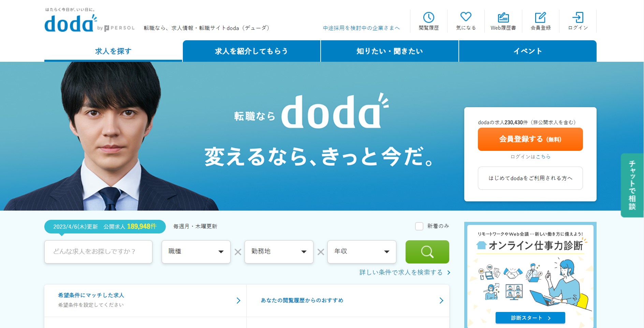The image size is (644, 328).
Task: Open the ログイン login icon
Action: pos(577,20)
